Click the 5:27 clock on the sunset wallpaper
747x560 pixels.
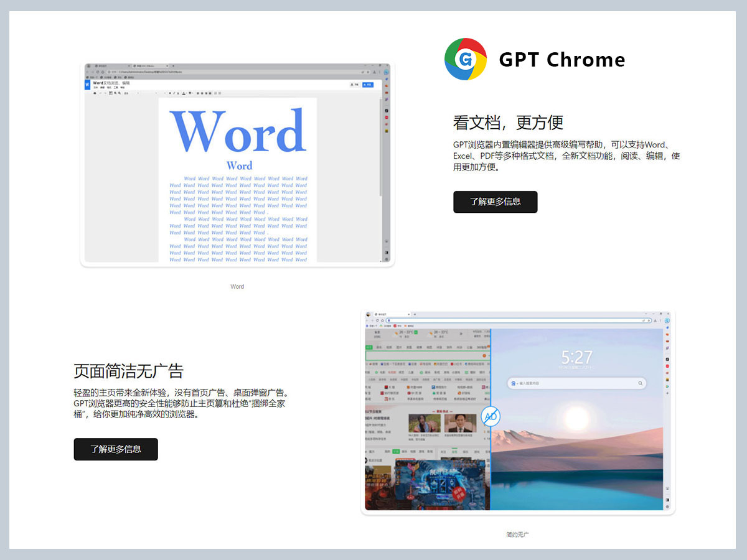click(x=576, y=357)
